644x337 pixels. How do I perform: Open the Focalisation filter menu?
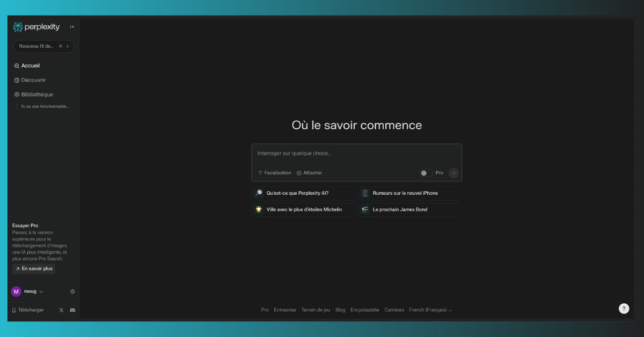pyautogui.click(x=274, y=173)
